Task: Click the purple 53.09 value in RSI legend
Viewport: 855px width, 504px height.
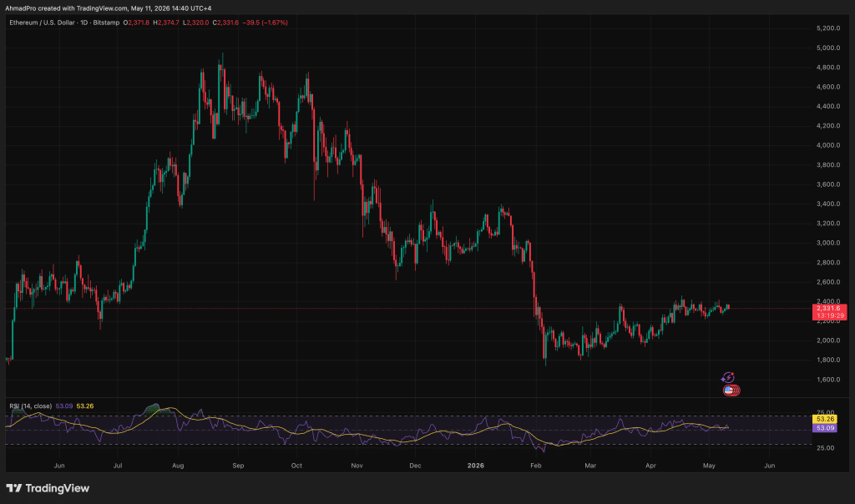Action: coord(64,406)
